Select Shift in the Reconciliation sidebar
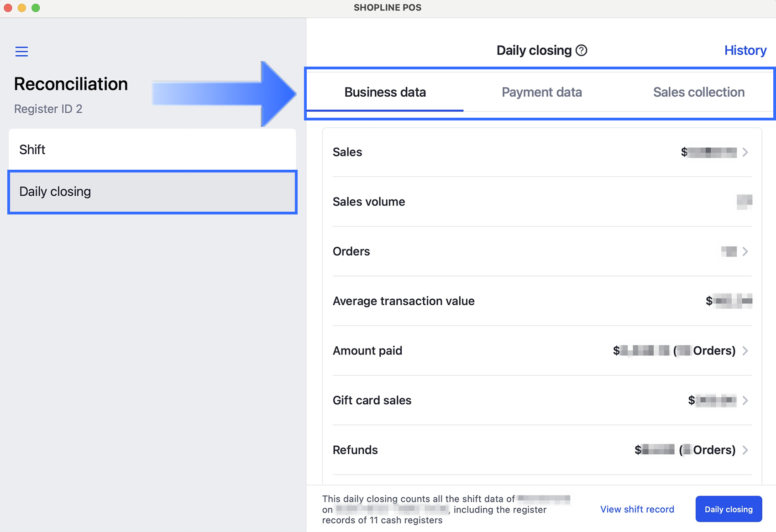 pyautogui.click(x=152, y=150)
